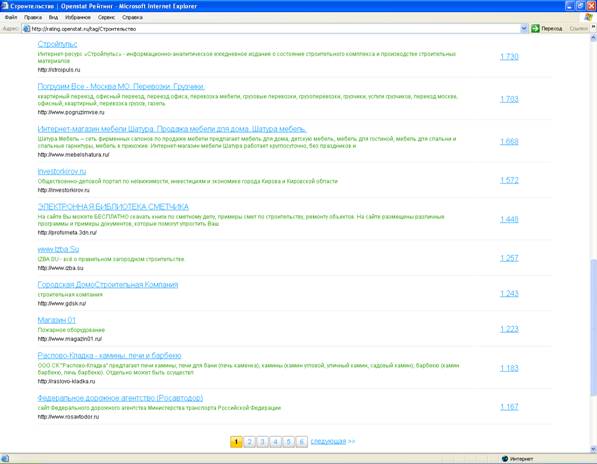Open the Файл menu
Image resolution: width=597 pixels, height=464 pixels.
tap(11, 18)
